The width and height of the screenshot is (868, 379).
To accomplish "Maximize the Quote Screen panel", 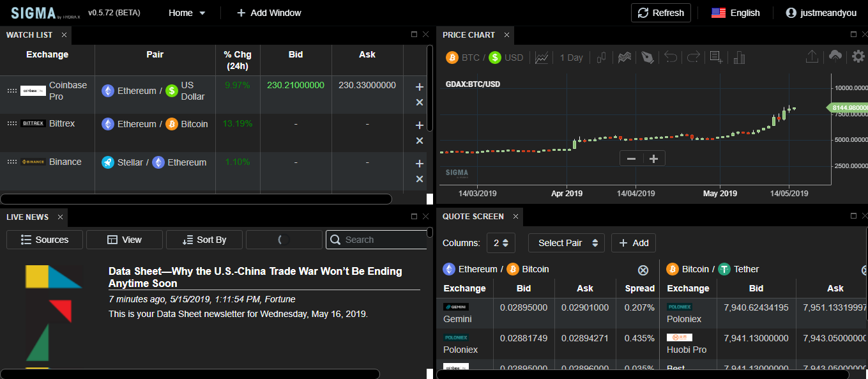I will [x=854, y=216].
